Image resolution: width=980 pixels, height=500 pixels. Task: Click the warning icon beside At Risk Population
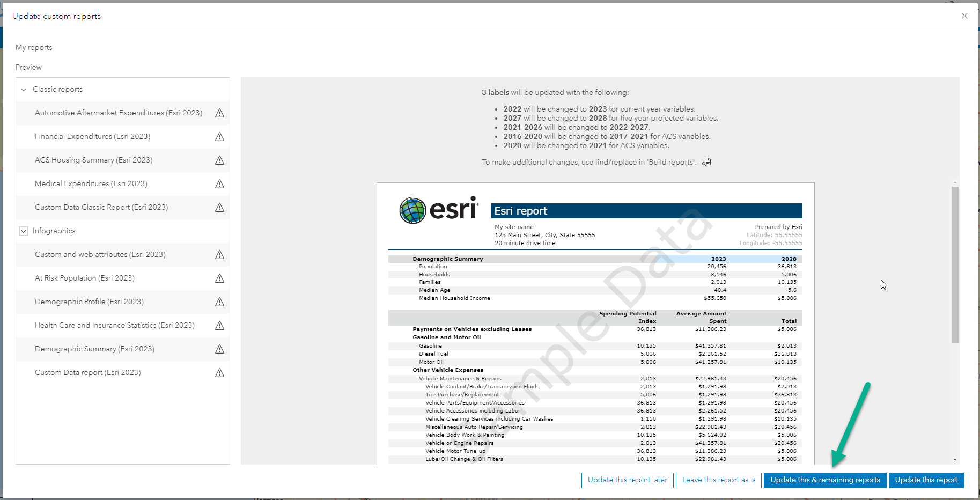219,278
